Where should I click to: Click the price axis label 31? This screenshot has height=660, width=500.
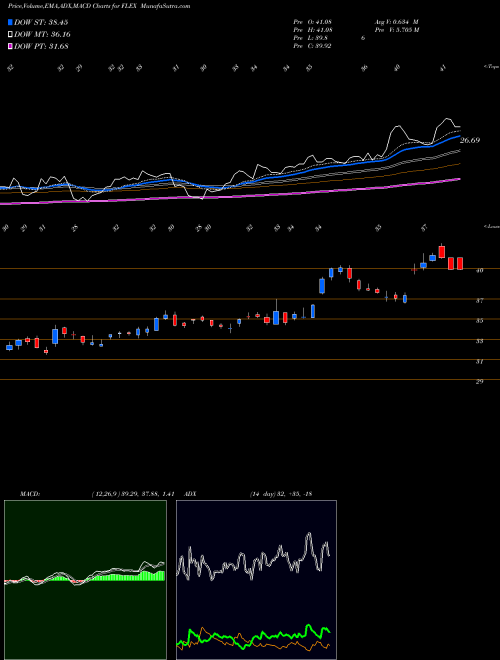(479, 362)
